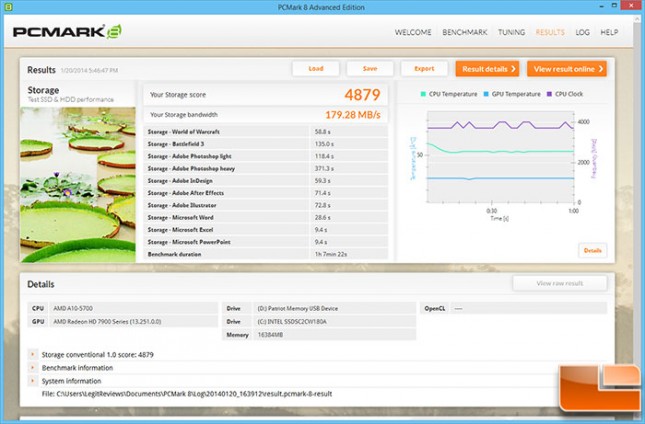Click the chart Details button
Image resolution: width=645 pixels, height=424 pixels.
click(592, 250)
